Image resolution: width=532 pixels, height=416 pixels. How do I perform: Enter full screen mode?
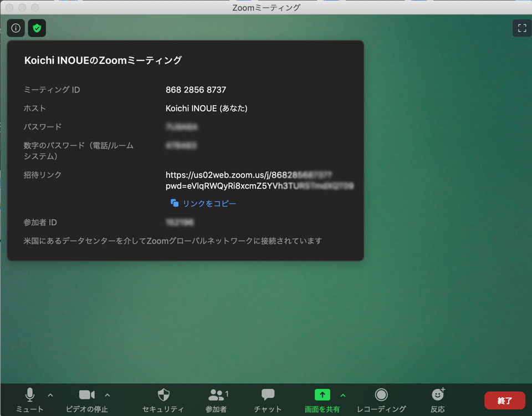pyautogui.click(x=522, y=28)
